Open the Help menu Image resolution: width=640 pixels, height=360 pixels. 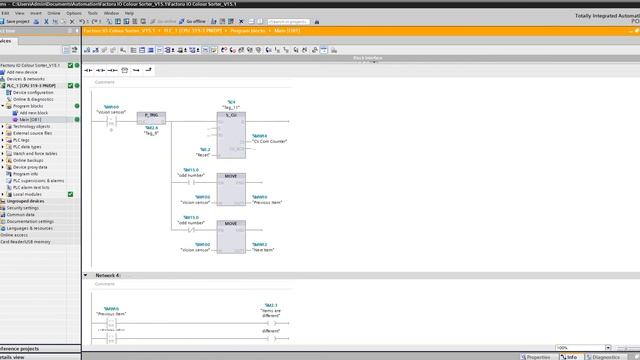(129, 13)
